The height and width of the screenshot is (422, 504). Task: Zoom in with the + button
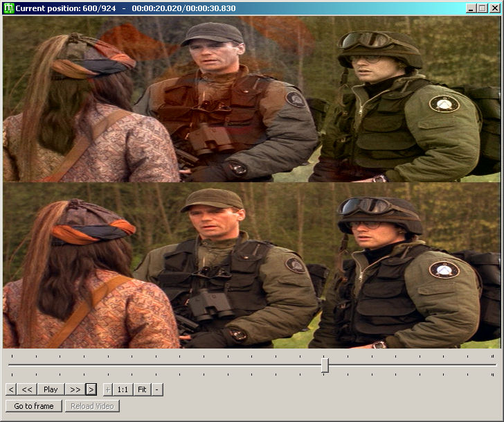pyautogui.click(x=108, y=389)
